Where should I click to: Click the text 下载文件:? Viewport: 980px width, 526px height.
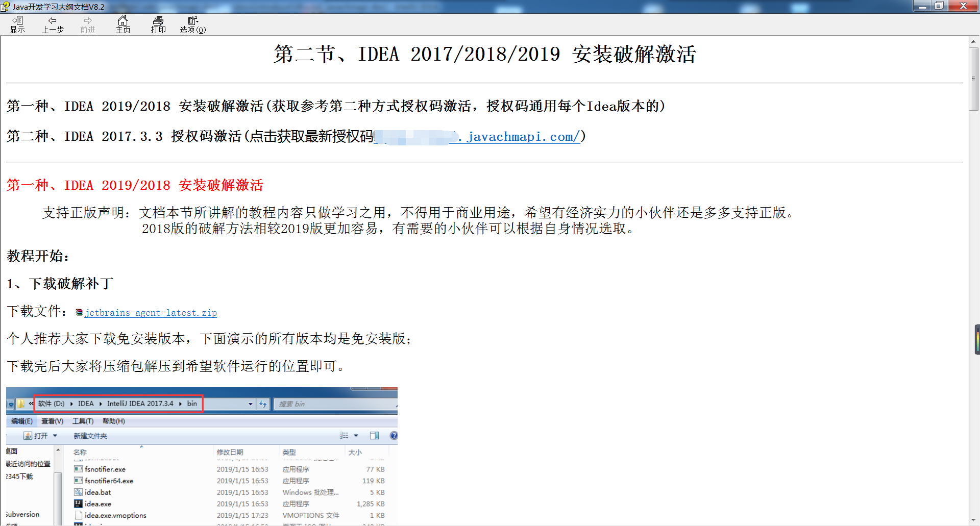point(37,311)
